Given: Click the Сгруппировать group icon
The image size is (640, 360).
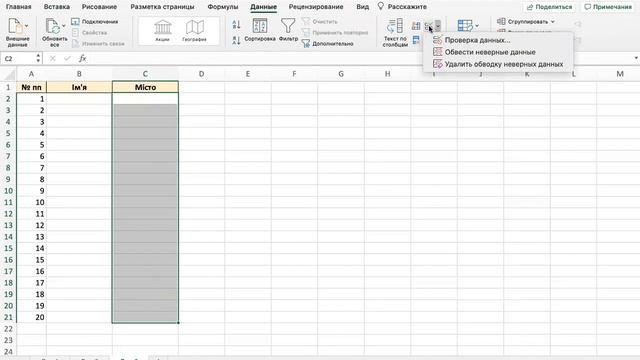Looking at the screenshot, I should point(501,21).
